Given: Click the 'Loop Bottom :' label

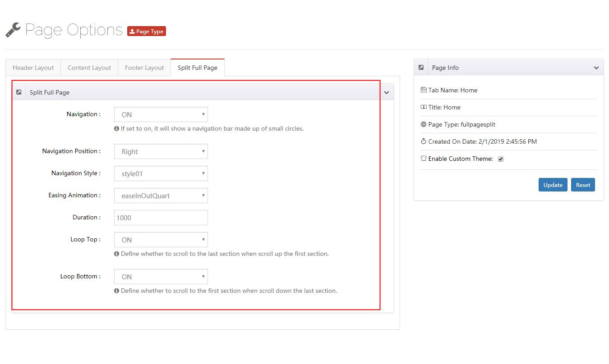Looking at the screenshot, I should (x=81, y=276).
